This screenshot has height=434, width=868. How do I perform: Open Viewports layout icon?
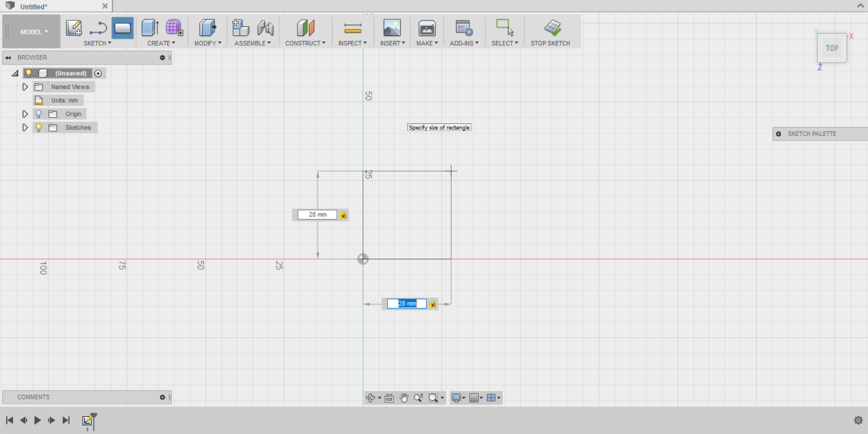coord(491,398)
